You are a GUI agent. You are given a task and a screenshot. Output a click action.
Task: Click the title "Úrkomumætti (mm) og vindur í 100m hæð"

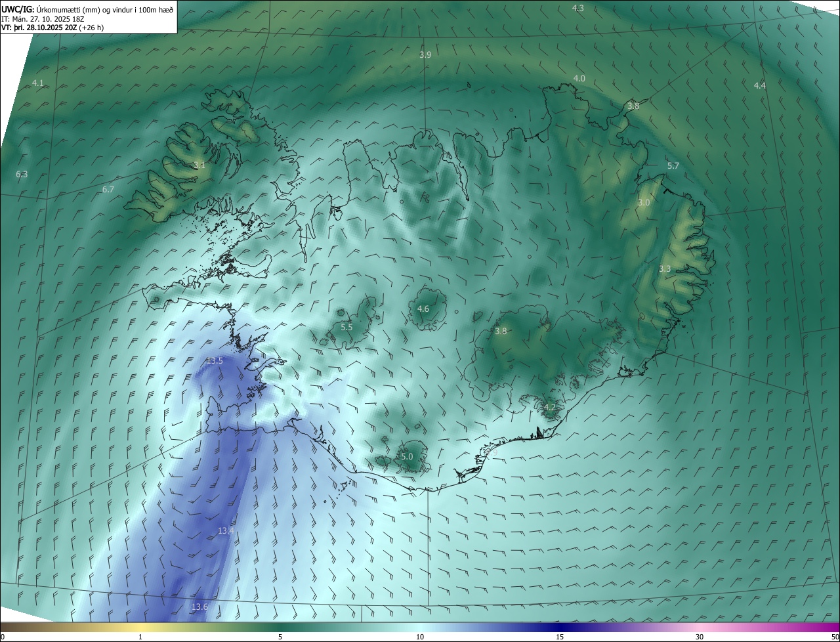pos(104,9)
